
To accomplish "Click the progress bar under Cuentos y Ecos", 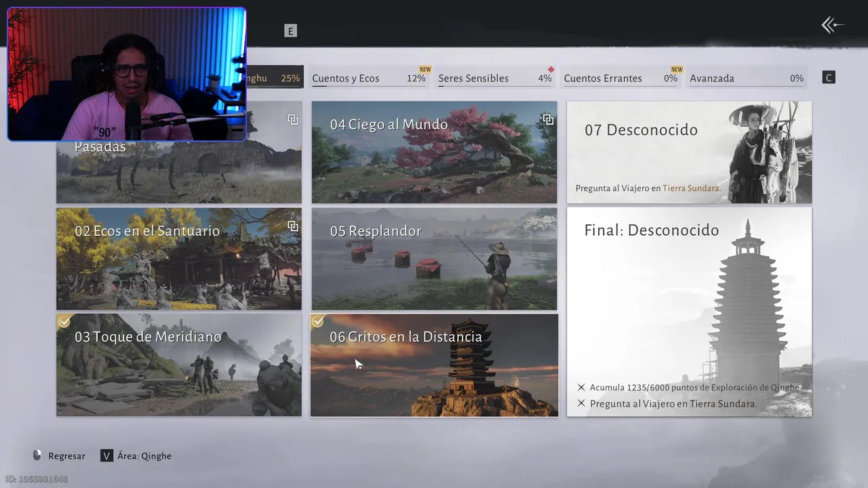I will pyautogui.click(x=369, y=86).
